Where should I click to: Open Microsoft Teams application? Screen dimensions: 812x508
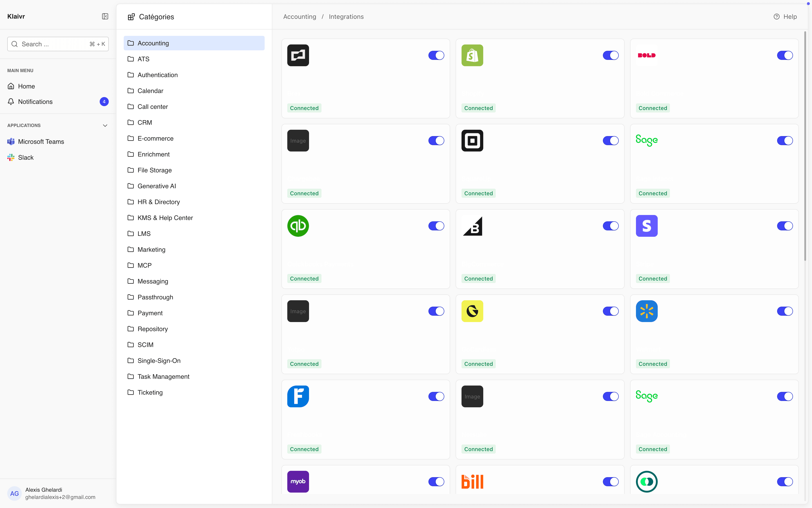58,142
